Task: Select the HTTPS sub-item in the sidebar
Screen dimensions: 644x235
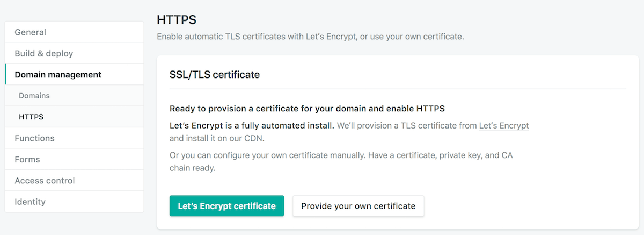Action: pyautogui.click(x=31, y=117)
